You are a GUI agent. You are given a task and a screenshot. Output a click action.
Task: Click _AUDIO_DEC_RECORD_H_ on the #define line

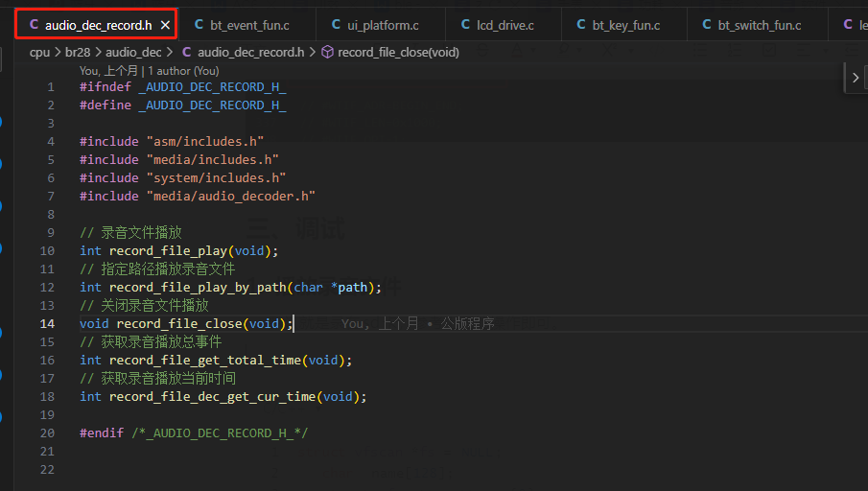click(x=213, y=105)
